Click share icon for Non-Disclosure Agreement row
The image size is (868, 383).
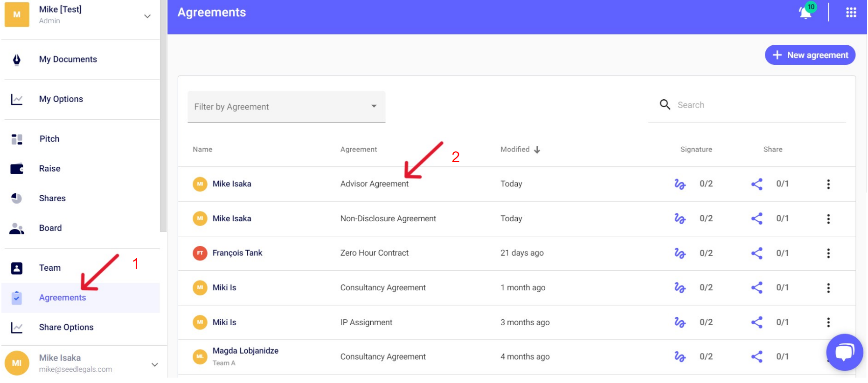[757, 219]
